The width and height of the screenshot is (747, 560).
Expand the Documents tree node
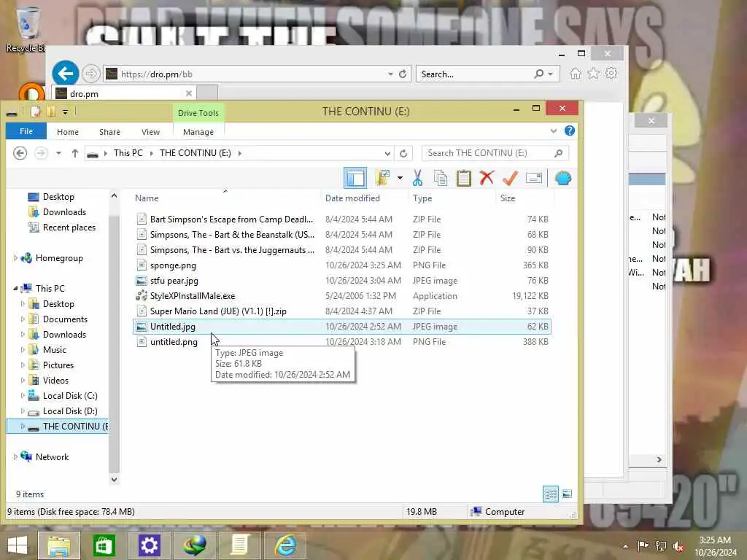23,319
